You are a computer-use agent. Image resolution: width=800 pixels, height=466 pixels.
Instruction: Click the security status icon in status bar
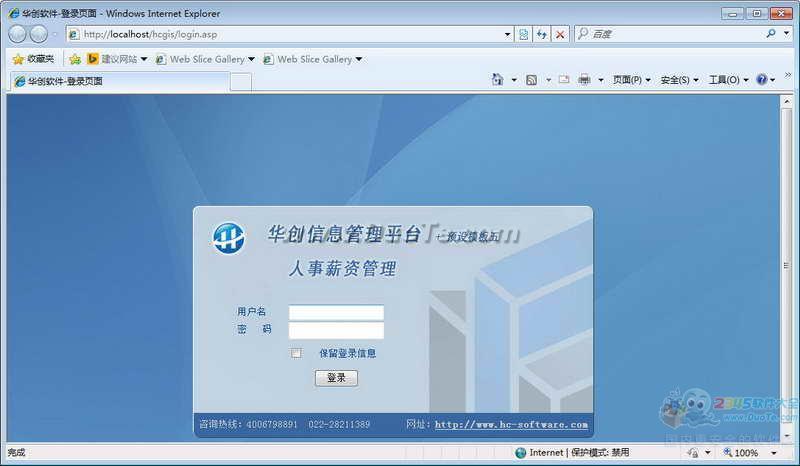pyautogui.click(x=692, y=453)
